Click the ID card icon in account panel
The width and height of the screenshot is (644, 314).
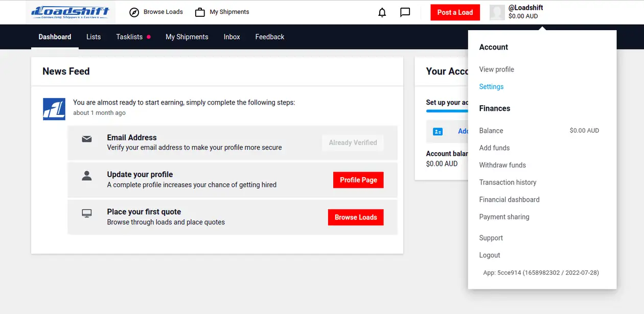click(x=438, y=131)
